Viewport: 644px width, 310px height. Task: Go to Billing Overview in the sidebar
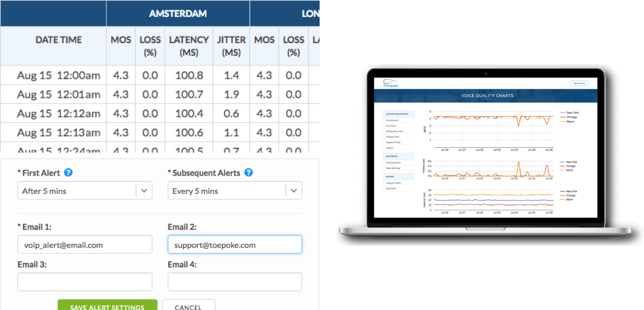[x=395, y=131]
